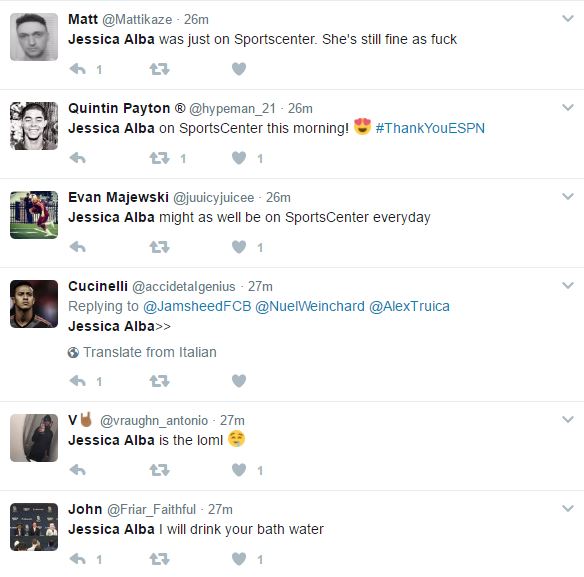Retweet Quintin Payton's SportsCenter tweet
Image resolution: width=584 pixels, height=577 pixels.
coord(159,158)
